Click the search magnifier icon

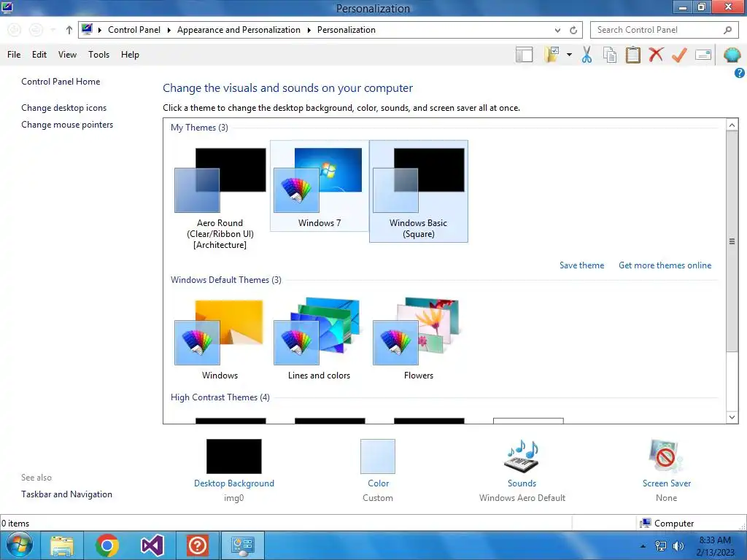727,30
